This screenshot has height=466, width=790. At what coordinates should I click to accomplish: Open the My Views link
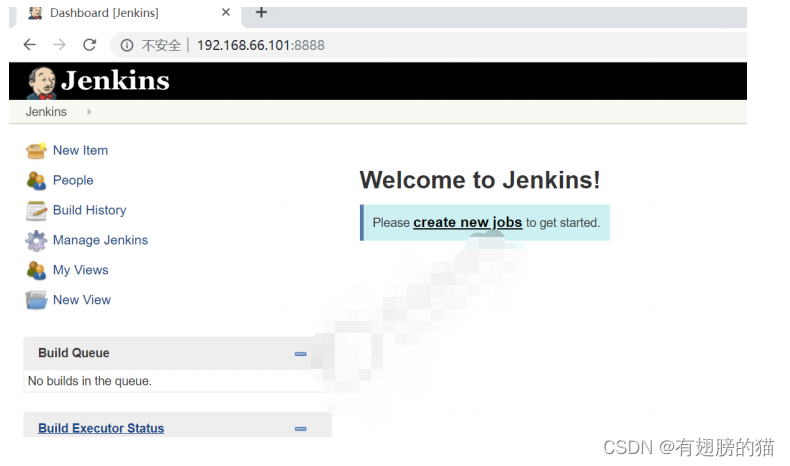coord(81,270)
